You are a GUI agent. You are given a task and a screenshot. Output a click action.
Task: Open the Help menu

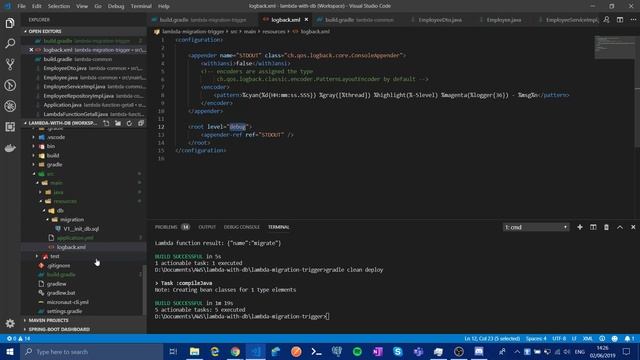pos(163,6)
